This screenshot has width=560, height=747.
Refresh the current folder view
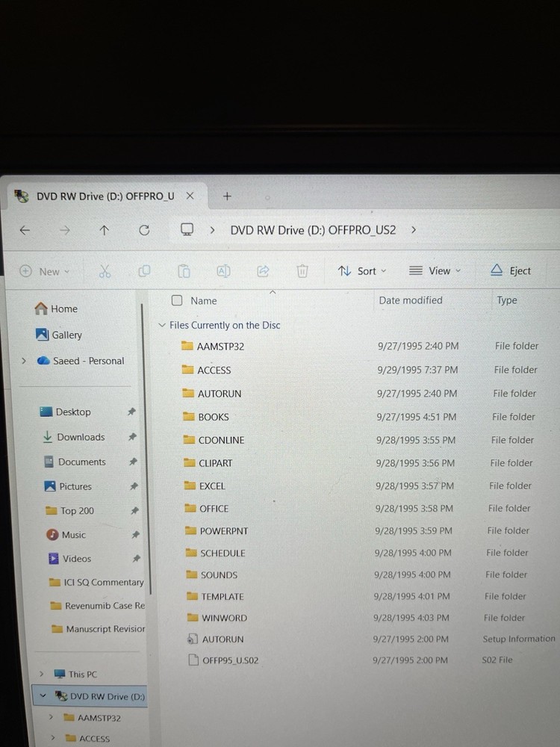pyautogui.click(x=144, y=231)
